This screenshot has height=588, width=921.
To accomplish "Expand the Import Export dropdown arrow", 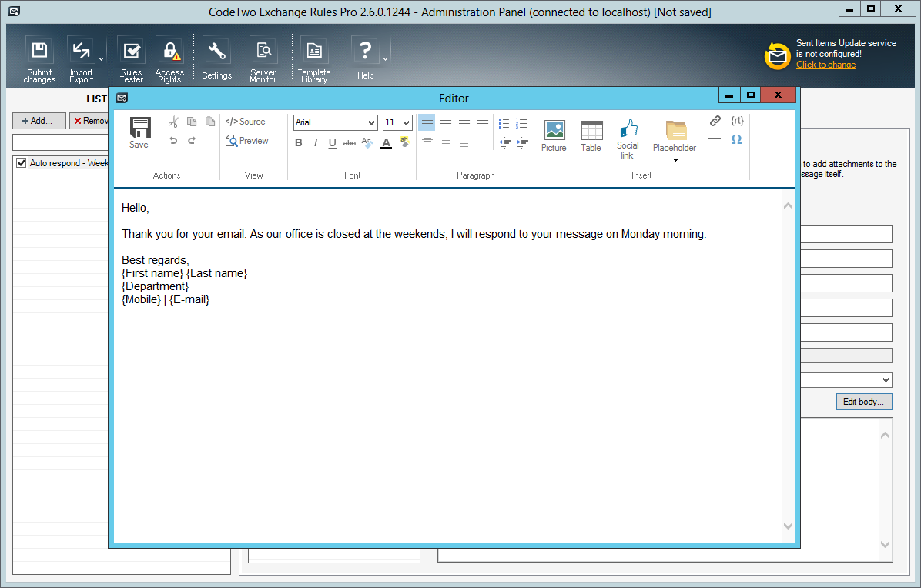I will tap(101, 58).
